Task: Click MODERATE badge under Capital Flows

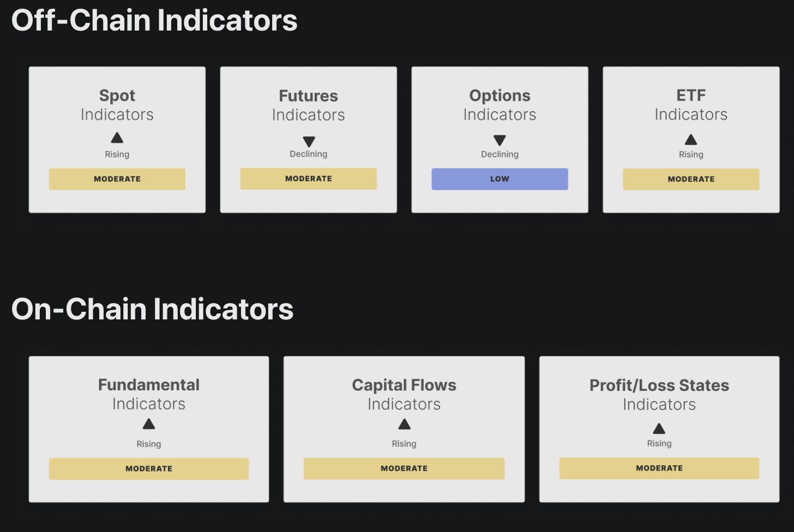Action: (x=404, y=468)
